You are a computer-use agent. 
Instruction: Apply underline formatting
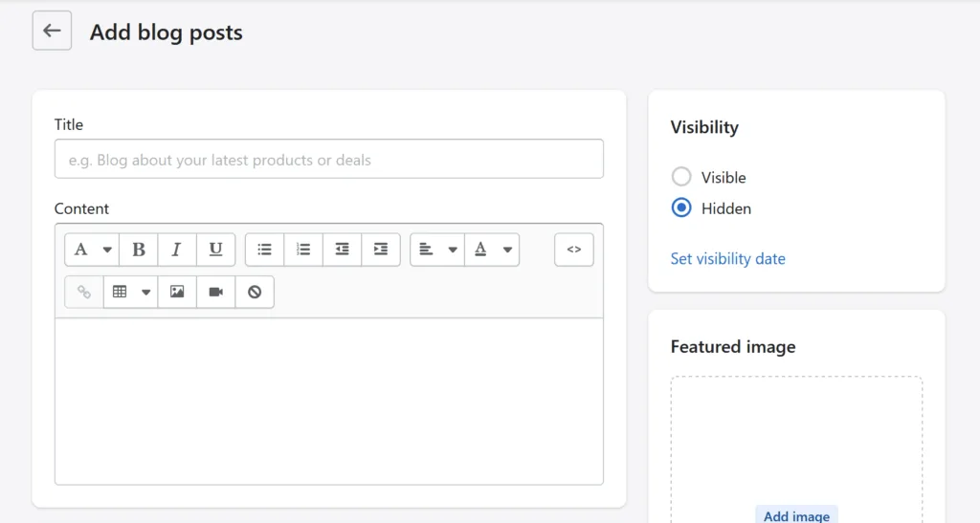pyautogui.click(x=216, y=250)
